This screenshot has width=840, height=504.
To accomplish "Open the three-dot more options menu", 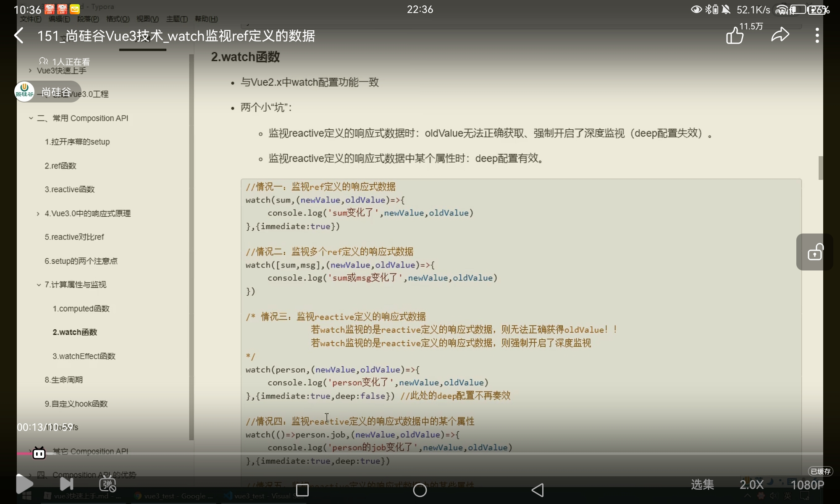I will pos(817,35).
